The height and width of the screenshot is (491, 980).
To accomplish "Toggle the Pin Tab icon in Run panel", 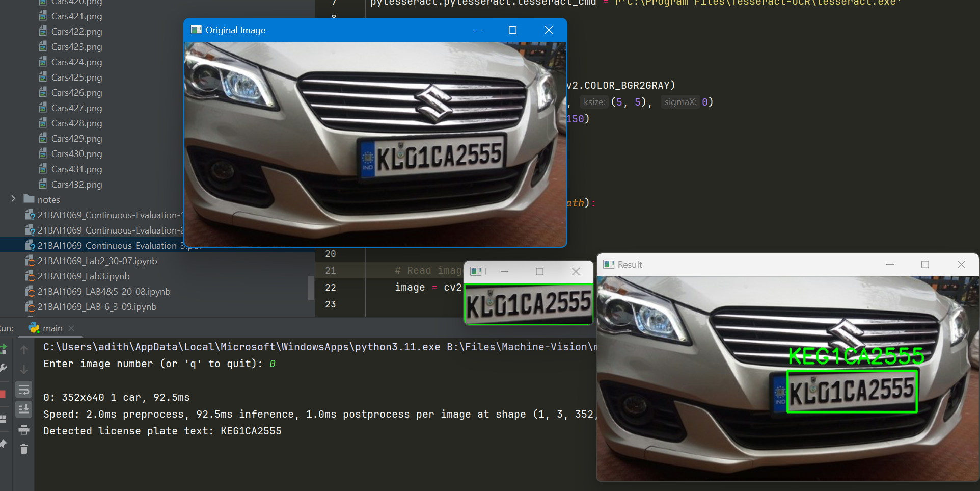I will (3, 444).
